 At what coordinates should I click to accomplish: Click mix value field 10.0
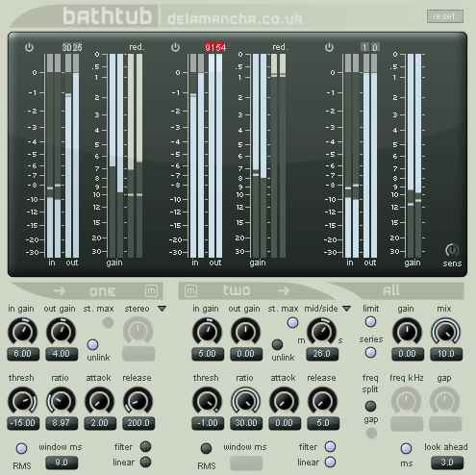[x=446, y=354]
